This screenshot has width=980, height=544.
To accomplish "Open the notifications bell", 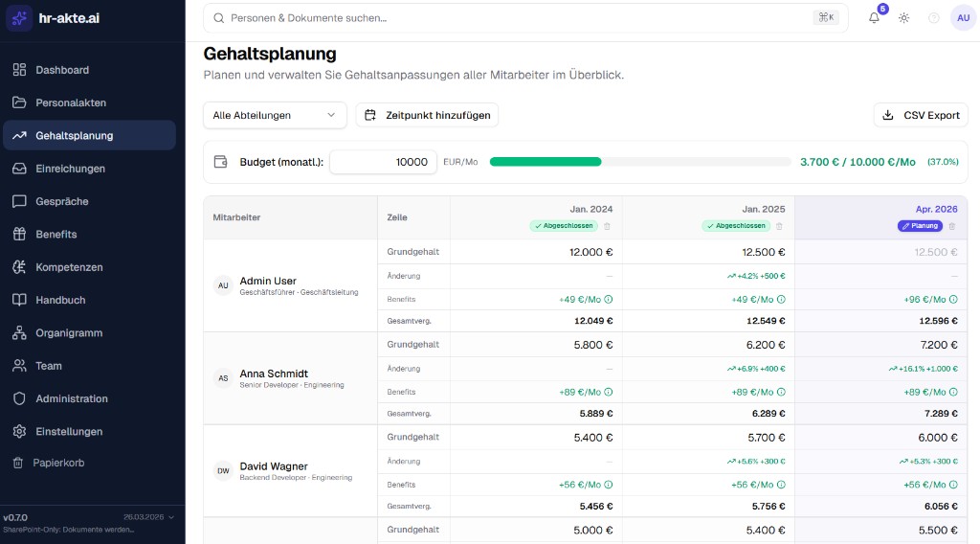I will [x=874, y=18].
